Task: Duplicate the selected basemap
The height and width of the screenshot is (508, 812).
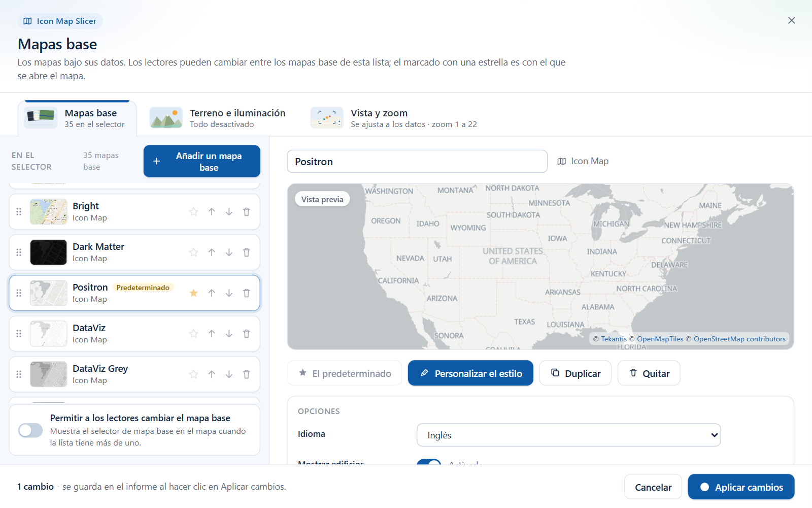Action: [x=576, y=373]
